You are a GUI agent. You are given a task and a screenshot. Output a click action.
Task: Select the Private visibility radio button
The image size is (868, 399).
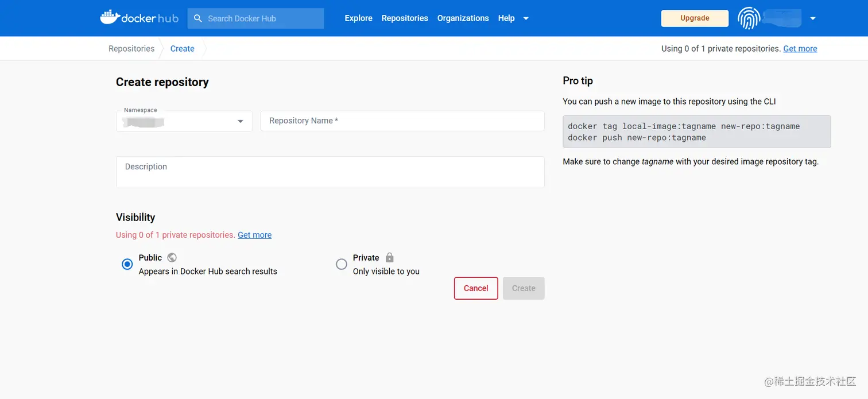(x=342, y=264)
